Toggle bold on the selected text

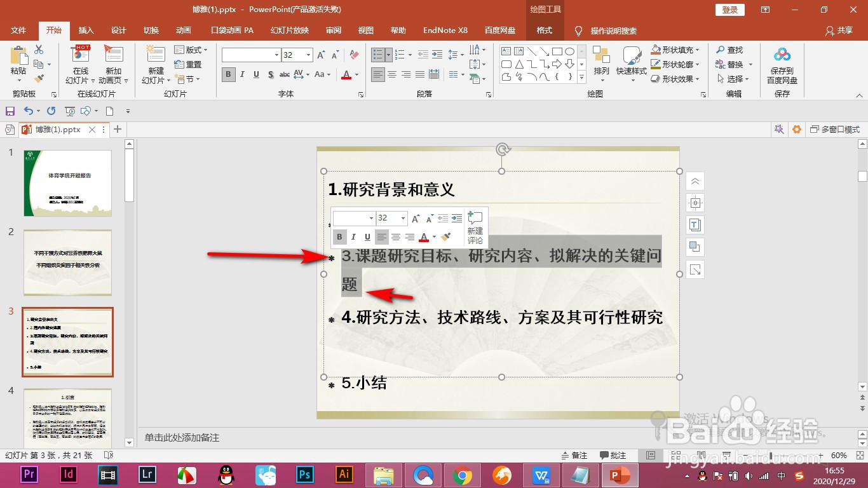[341, 237]
